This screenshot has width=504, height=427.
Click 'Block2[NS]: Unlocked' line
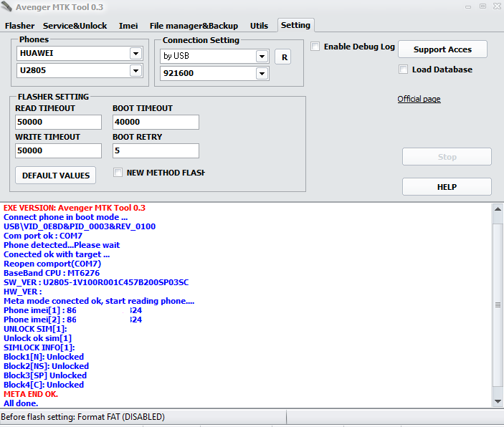tap(47, 366)
